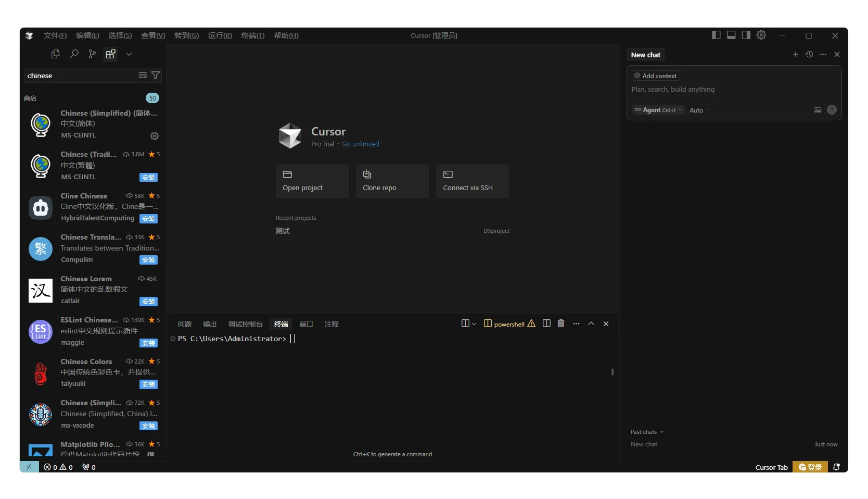The height and width of the screenshot is (499, 868).
Task: Open the 终端(T) menu
Action: (x=252, y=35)
